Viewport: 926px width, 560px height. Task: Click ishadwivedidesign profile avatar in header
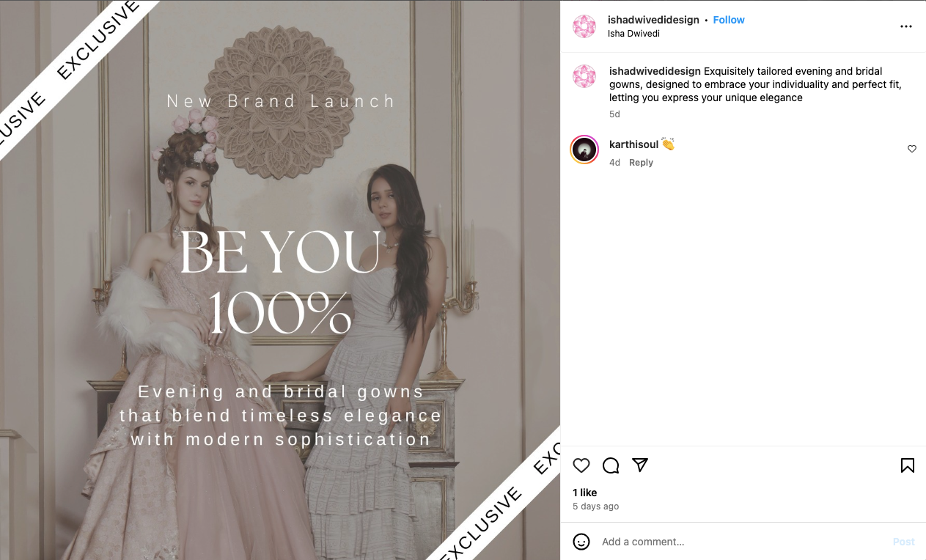point(584,26)
